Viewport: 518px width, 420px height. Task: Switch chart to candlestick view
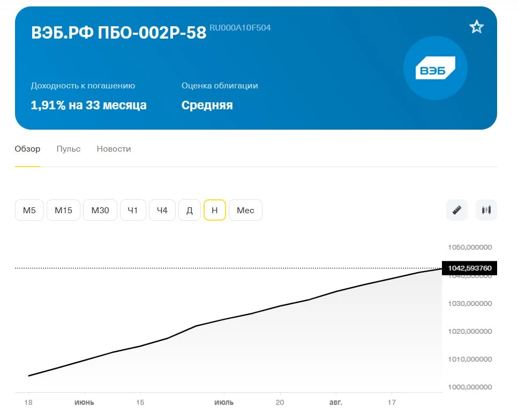[x=486, y=210]
